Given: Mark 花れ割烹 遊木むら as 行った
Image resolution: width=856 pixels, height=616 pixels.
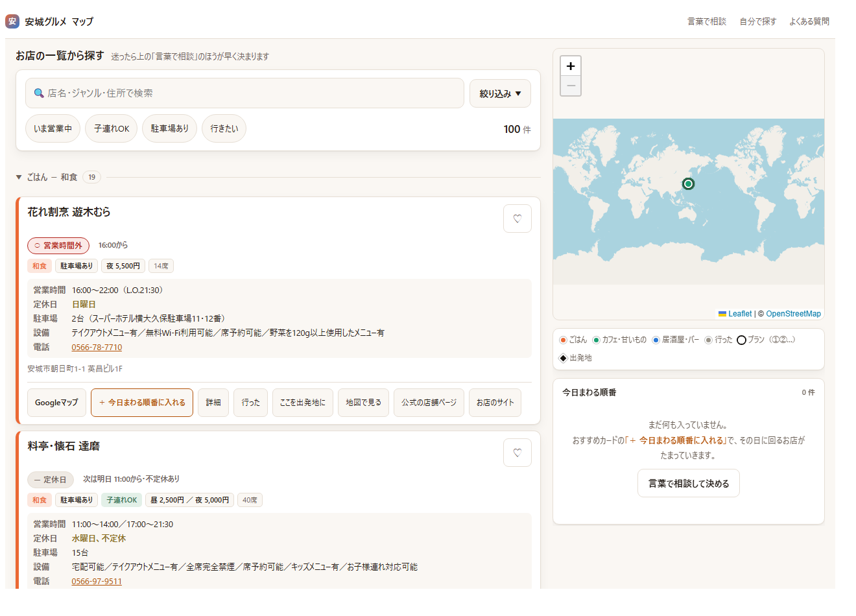Looking at the screenshot, I should click(251, 403).
